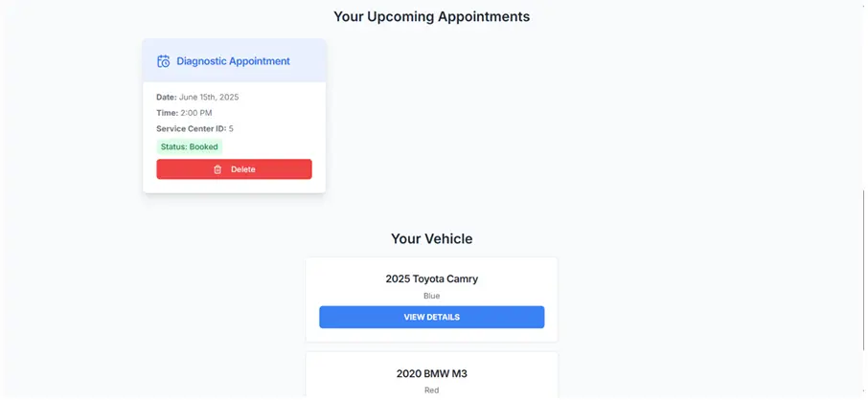Click the bold Service Center ID label
This screenshot has width=868, height=400.
tap(191, 128)
